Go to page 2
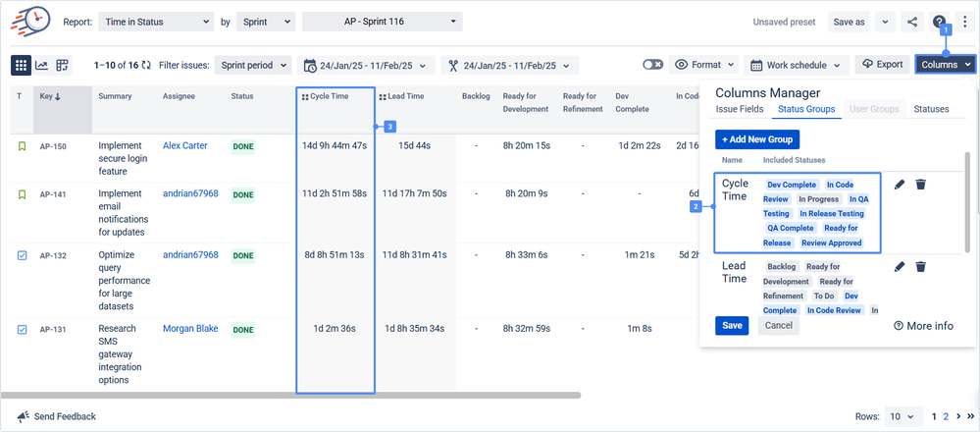This screenshot has width=980, height=432. pyautogui.click(x=946, y=416)
